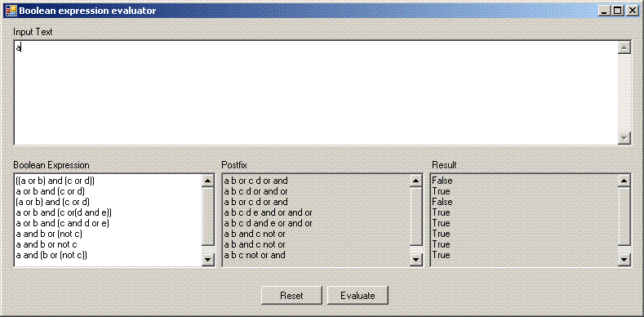Screen dimensions: 644x317
Task: Click the Result list scrollbar thumb
Action: [624, 217]
